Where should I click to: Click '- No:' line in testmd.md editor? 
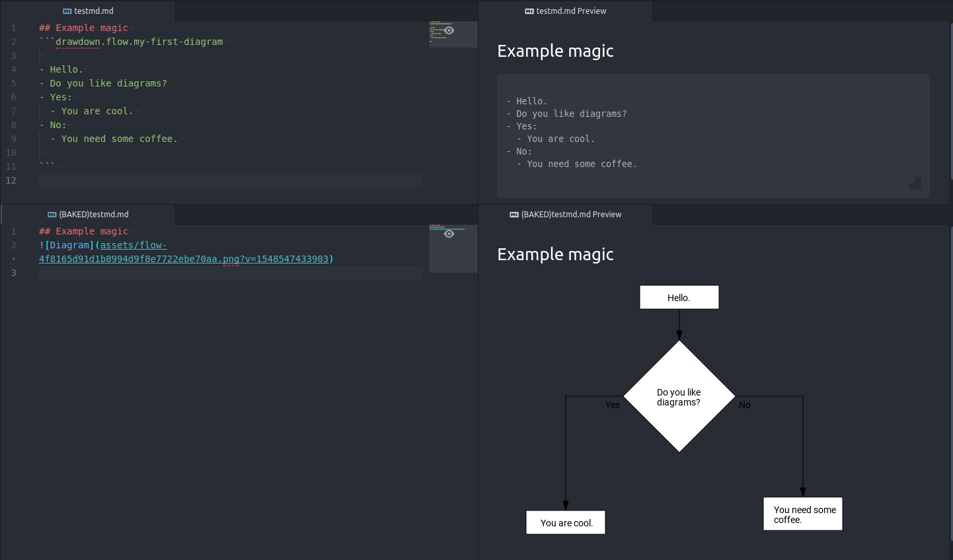pos(53,125)
